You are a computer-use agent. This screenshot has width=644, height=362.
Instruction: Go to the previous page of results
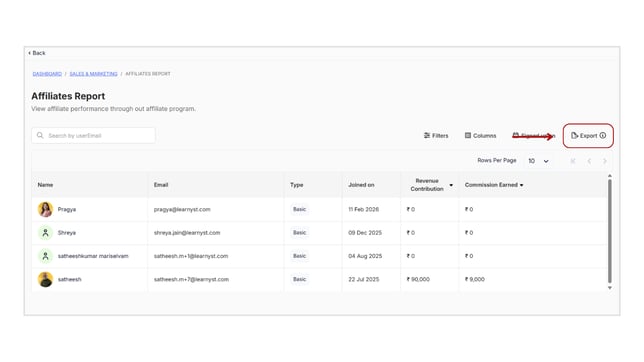pyautogui.click(x=589, y=161)
